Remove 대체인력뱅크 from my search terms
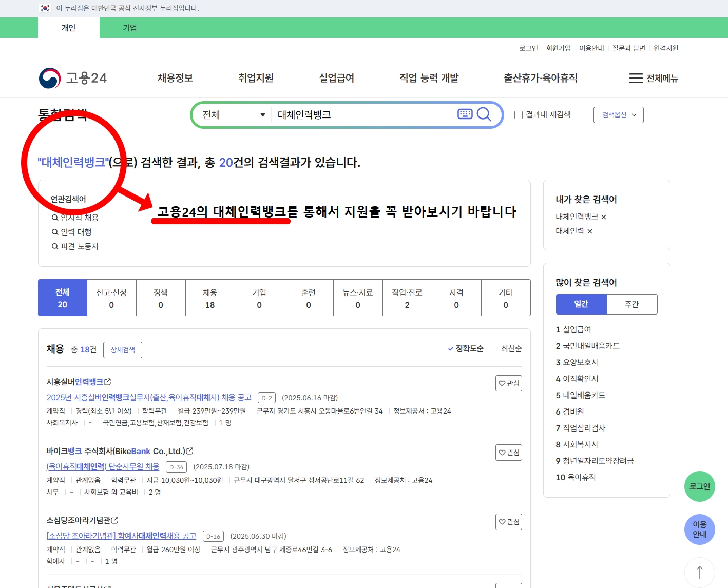The width and height of the screenshot is (728, 588). pyautogui.click(x=604, y=217)
